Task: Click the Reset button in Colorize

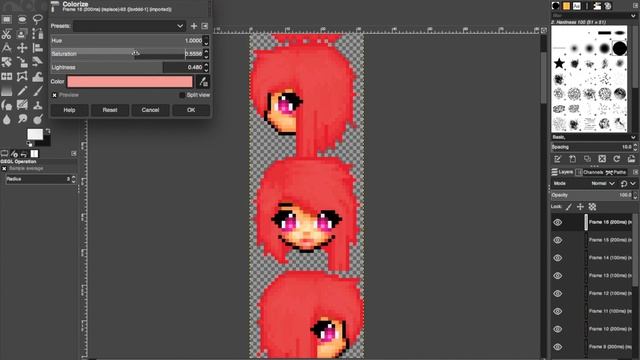Action: click(x=110, y=110)
